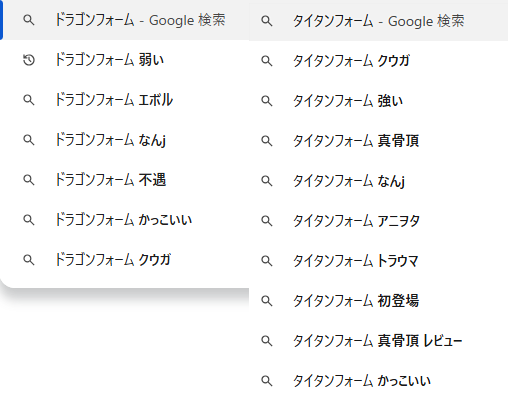The image size is (508, 395).
Task: Choose the ドラゴンフォーム エボル suggestion text
Action: [114, 100]
